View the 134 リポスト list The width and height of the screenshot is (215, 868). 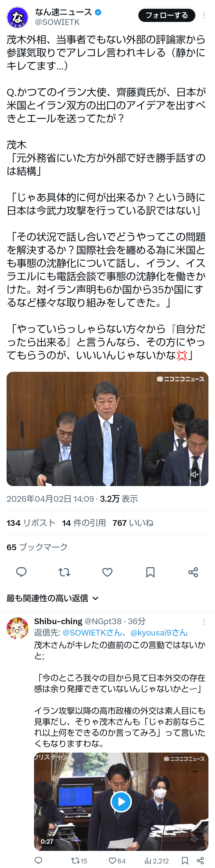click(31, 523)
